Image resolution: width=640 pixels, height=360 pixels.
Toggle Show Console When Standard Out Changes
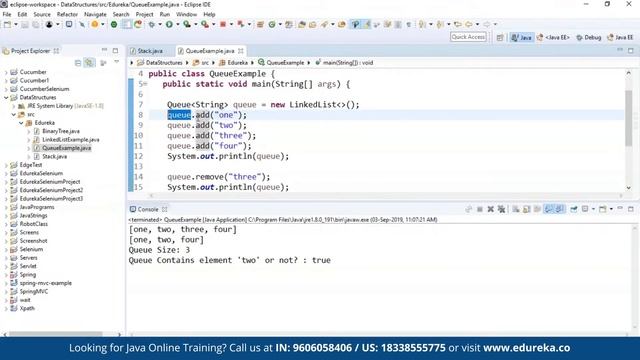click(548, 209)
